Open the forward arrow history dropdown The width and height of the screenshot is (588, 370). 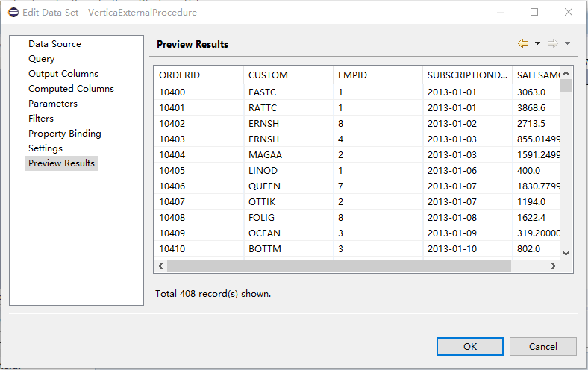click(x=567, y=44)
